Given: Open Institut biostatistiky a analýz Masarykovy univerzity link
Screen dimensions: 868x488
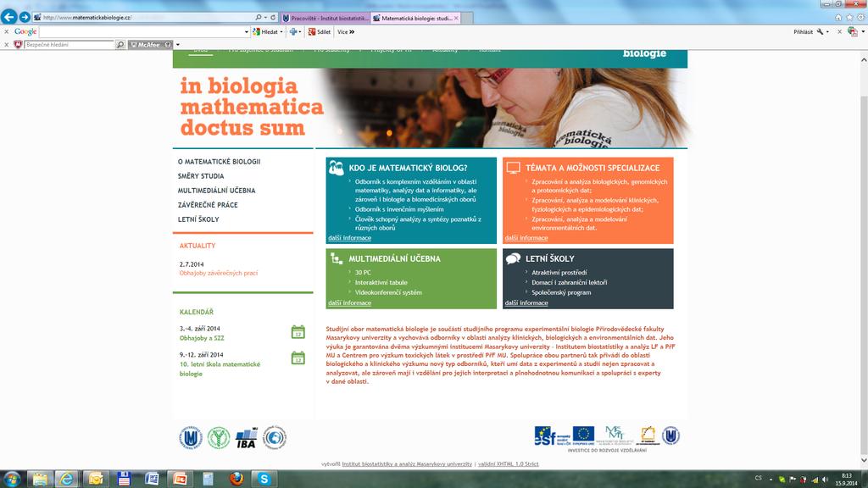Looking at the screenshot, I should (x=407, y=464).
